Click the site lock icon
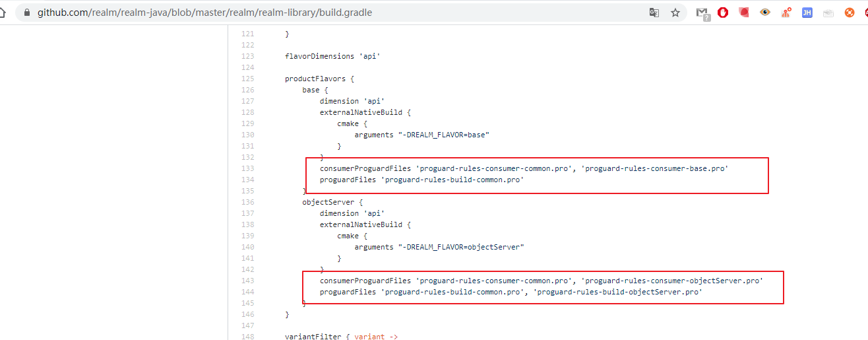The width and height of the screenshot is (868, 340). [27, 13]
